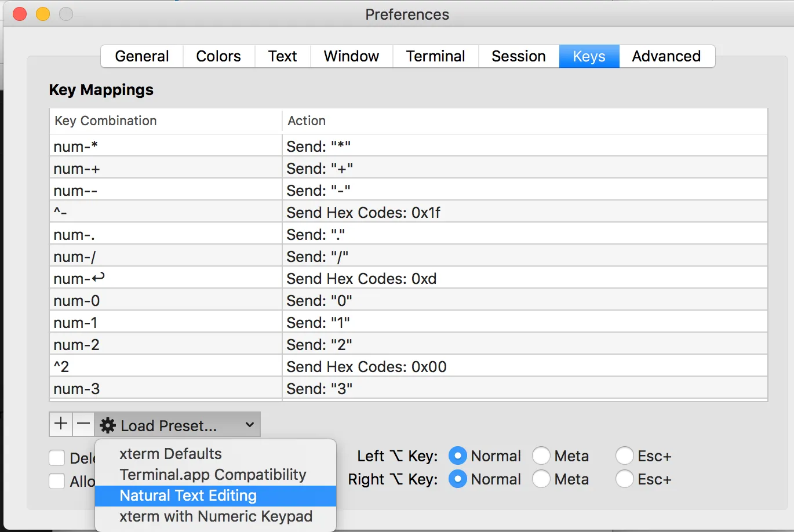Screen dimensions: 794x532
Task: Click the Key Combination column header
Action: click(x=165, y=121)
